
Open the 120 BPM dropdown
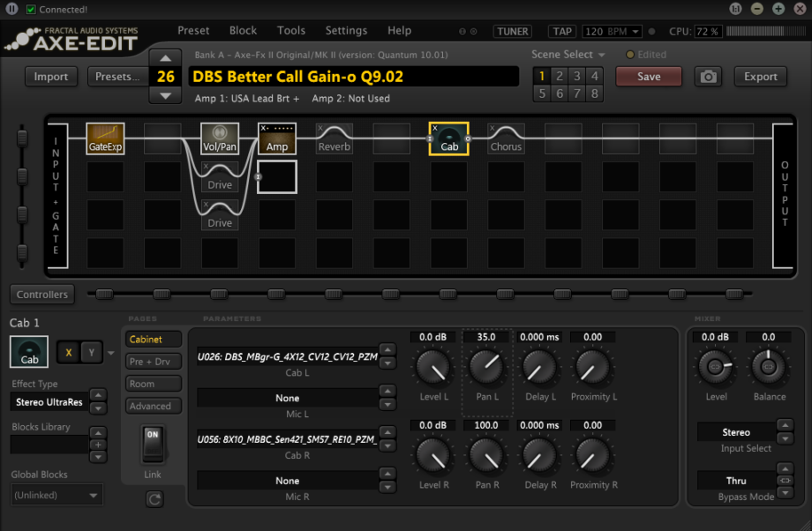click(612, 31)
